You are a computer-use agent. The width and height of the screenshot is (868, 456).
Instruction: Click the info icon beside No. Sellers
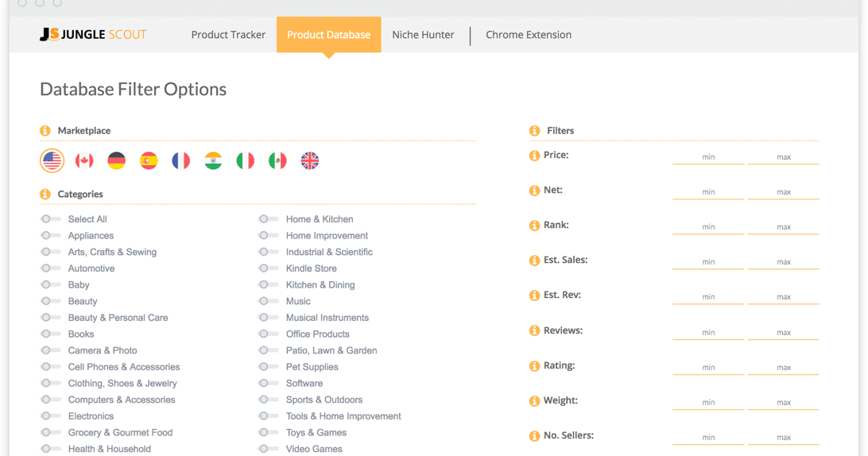tap(534, 435)
